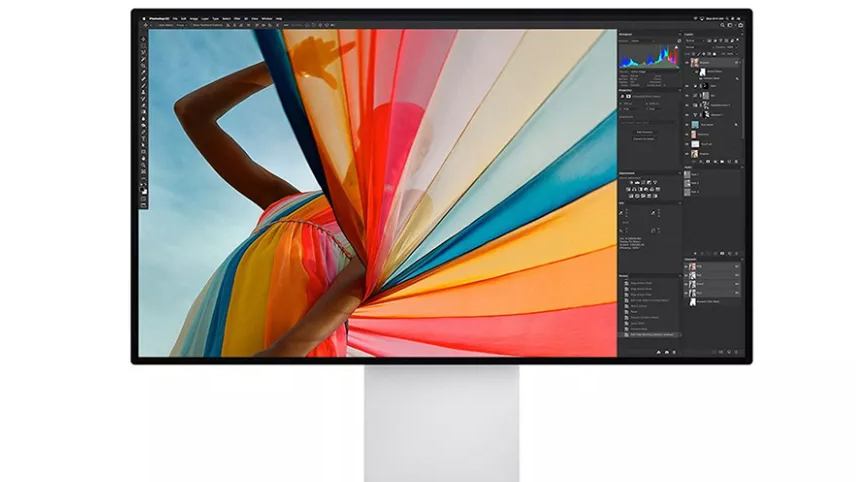The width and height of the screenshot is (856, 482).
Task: Select the Path 3 row in Paths
Action: coord(712,192)
